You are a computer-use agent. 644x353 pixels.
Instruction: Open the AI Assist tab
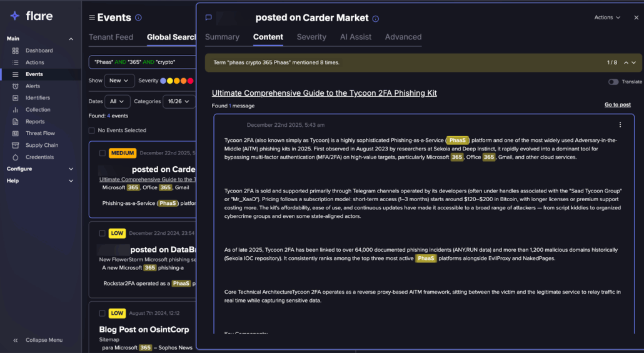355,37
